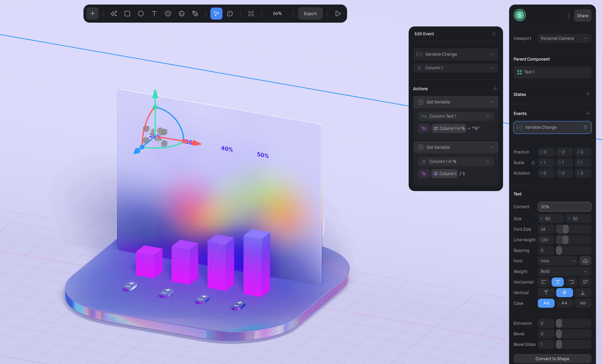Select the Ellipse shape tool

(x=141, y=14)
